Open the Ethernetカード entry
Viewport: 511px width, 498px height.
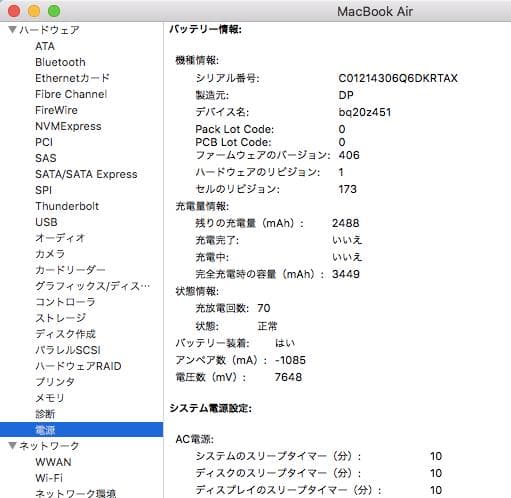click(x=72, y=78)
